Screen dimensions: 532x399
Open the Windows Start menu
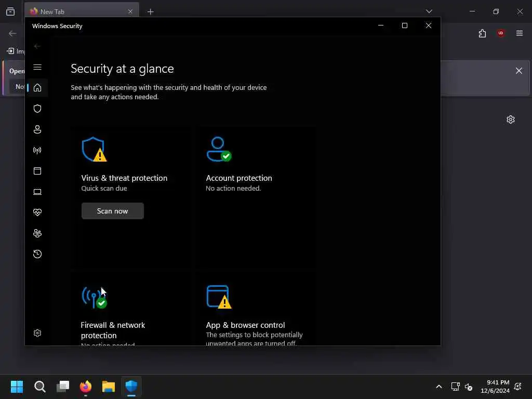(17, 387)
